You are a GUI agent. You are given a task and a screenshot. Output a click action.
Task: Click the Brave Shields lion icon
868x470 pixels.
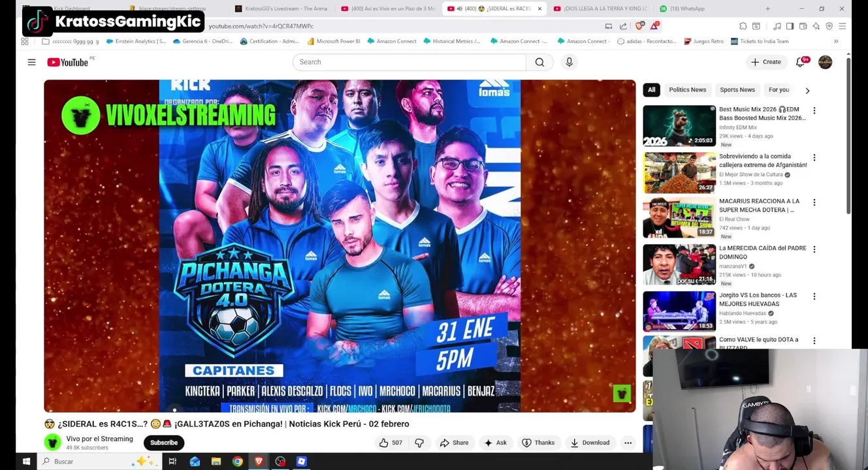tap(639, 26)
